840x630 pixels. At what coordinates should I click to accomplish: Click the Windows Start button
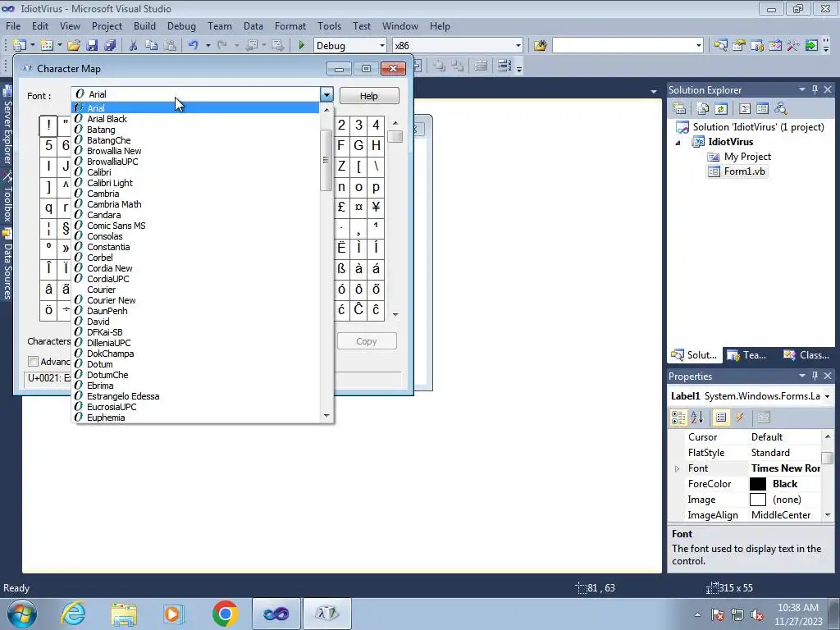coord(21,614)
